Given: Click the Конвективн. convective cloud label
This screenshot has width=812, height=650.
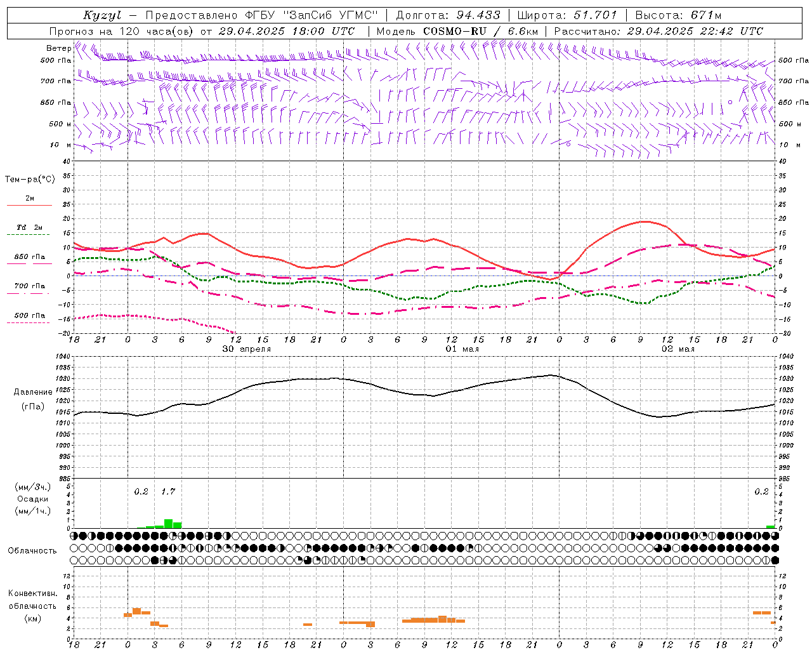Looking at the screenshot, I should coord(33,594).
